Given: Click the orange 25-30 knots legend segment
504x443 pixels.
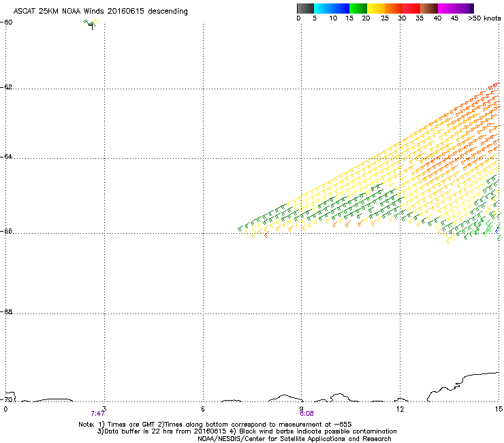Looking at the screenshot, I should click(x=394, y=8).
